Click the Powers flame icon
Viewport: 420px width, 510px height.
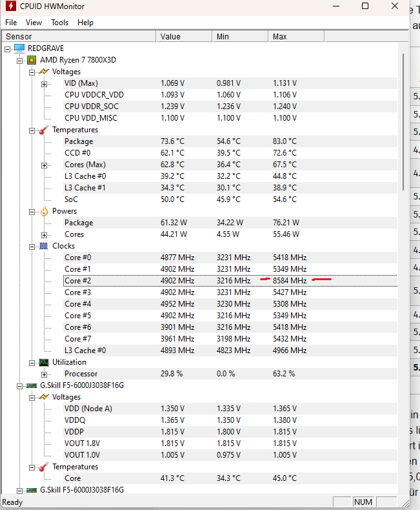[x=44, y=211]
